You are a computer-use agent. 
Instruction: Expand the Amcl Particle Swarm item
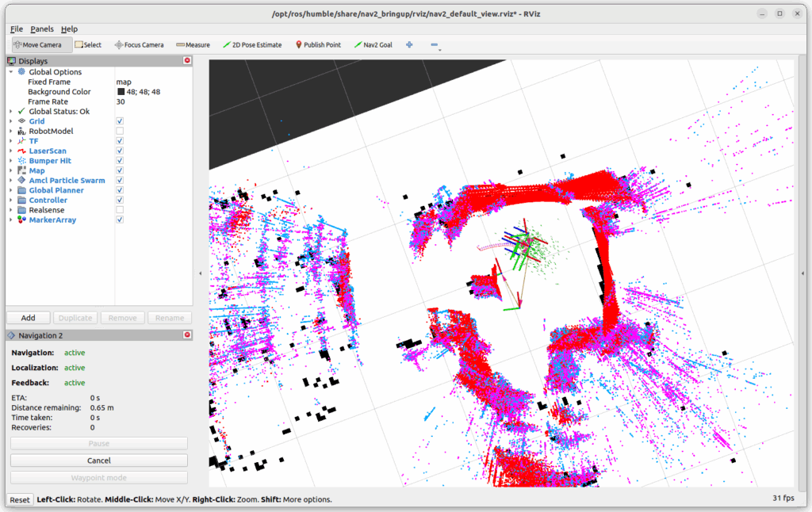click(x=11, y=181)
